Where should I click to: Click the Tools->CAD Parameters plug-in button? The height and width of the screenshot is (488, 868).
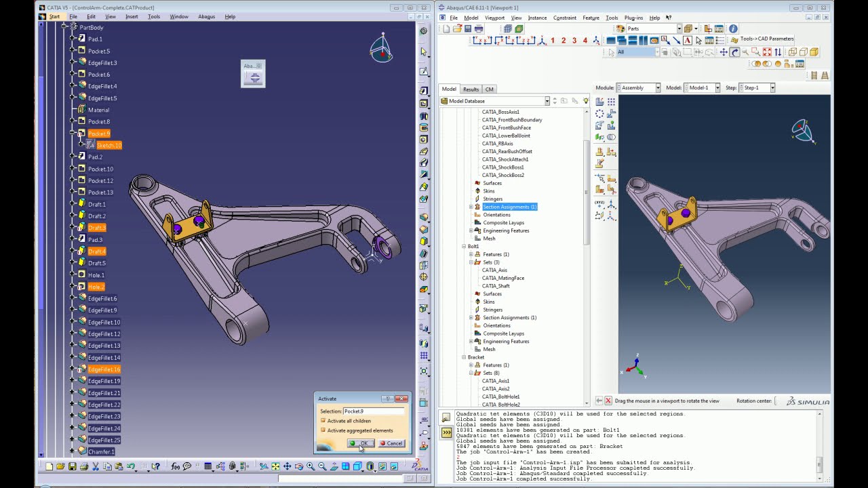tap(762, 39)
